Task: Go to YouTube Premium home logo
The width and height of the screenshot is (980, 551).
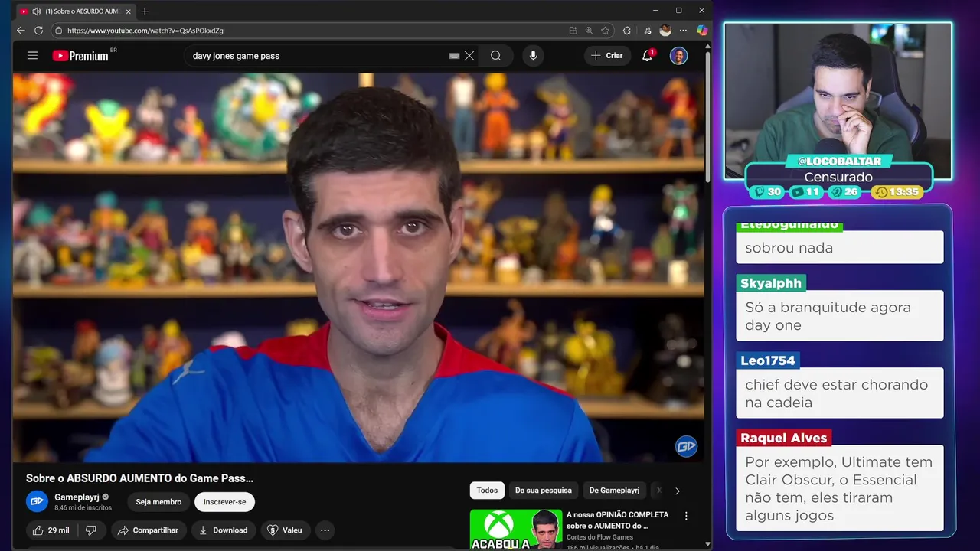Action: coord(80,56)
